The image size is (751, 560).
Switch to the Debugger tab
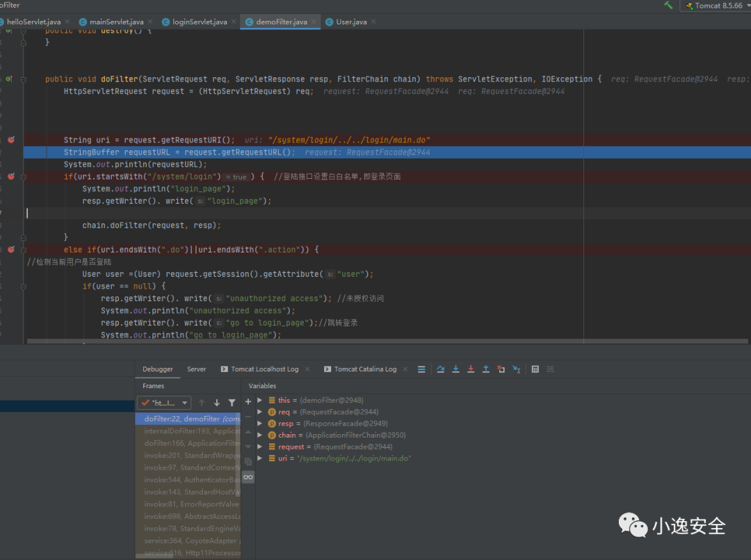click(158, 369)
